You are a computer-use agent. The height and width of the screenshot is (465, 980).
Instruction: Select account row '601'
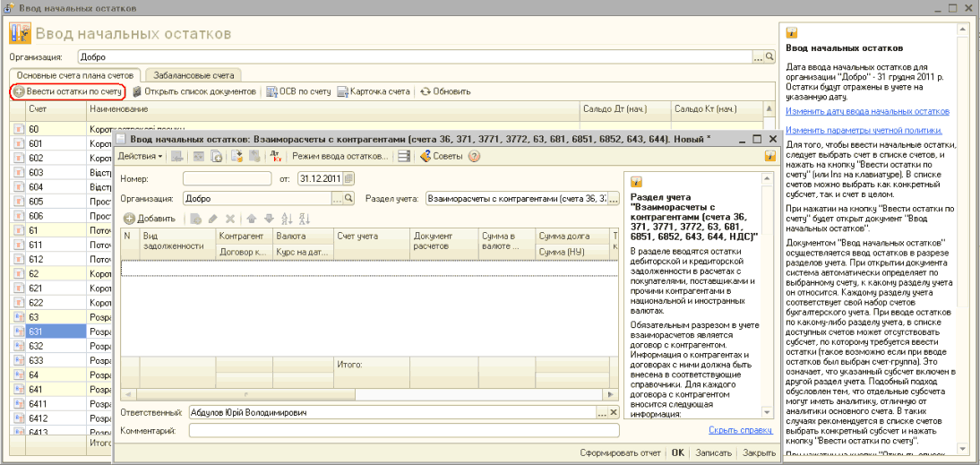56,143
